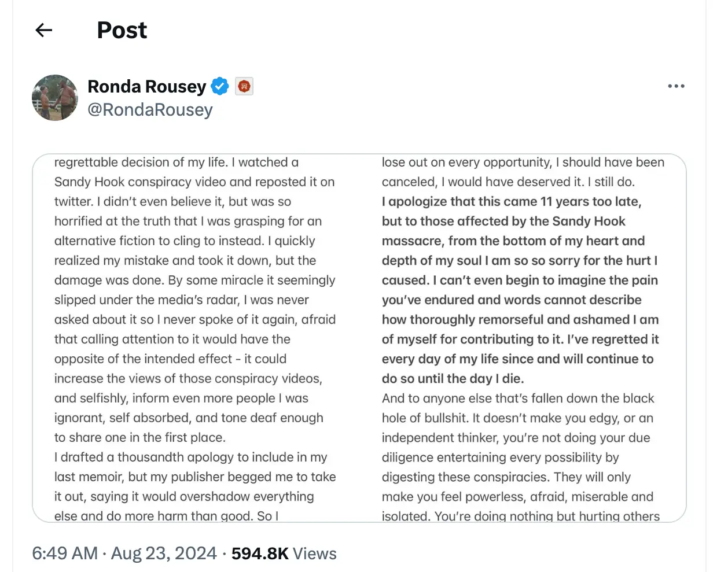Click the 6:49 AM time text
728x572 pixels.
click(x=64, y=553)
